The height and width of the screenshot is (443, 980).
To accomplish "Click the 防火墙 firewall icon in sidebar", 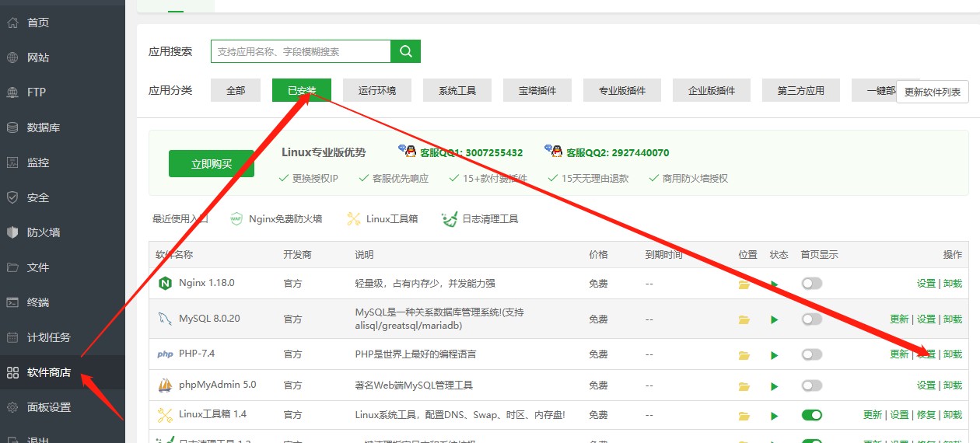I will tap(12, 232).
